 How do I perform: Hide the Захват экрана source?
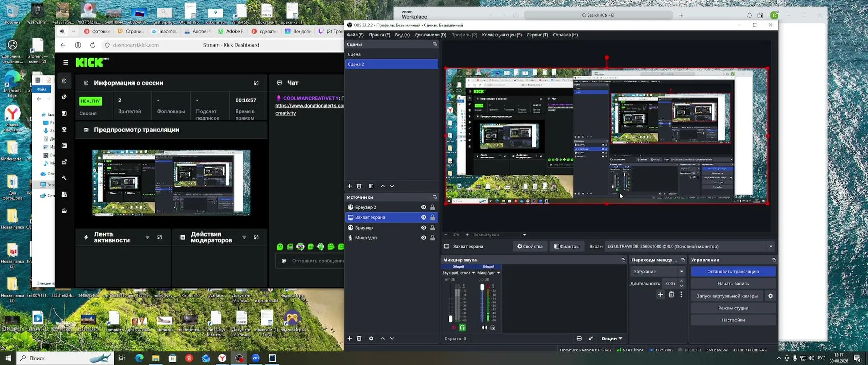click(x=423, y=217)
